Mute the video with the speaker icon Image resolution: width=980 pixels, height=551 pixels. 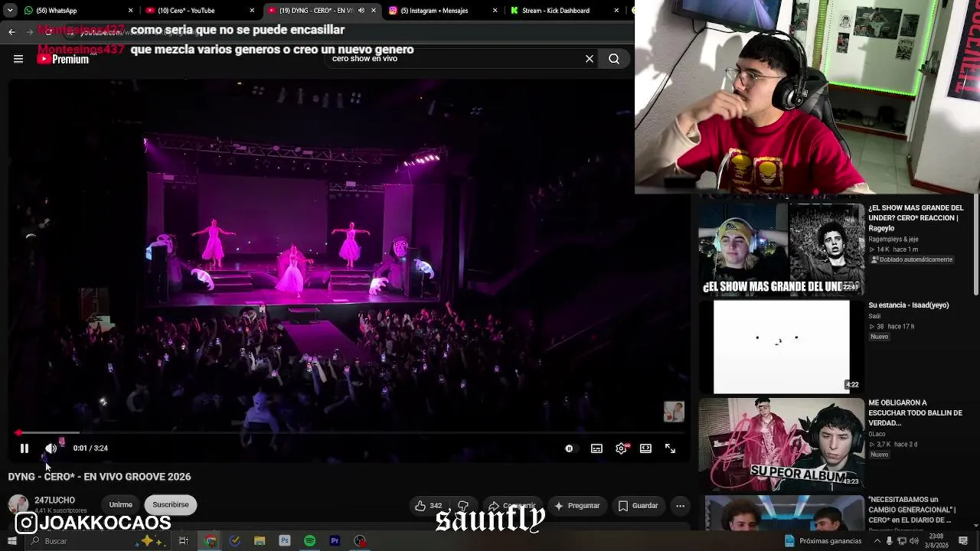click(x=51, y=448)
